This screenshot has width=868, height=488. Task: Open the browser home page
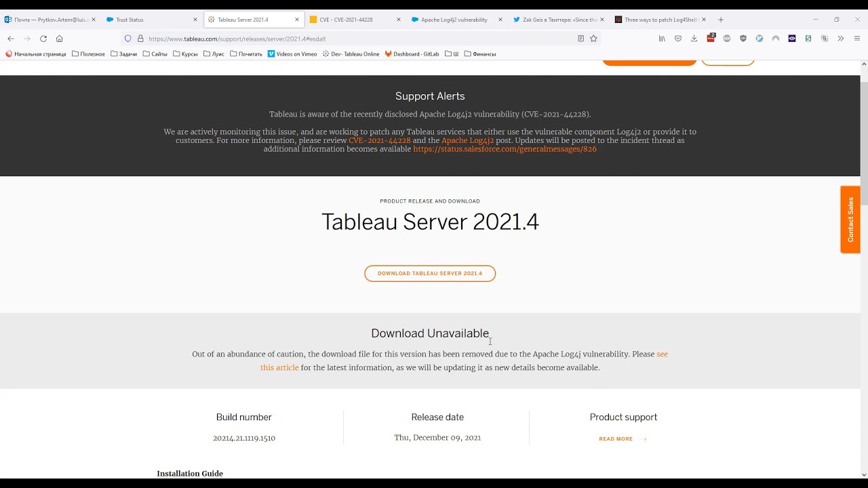pyautogui.click(x=60, y=39)
